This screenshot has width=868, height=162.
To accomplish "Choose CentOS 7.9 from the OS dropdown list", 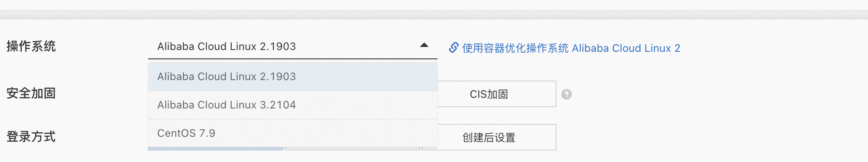I will 293,133.
